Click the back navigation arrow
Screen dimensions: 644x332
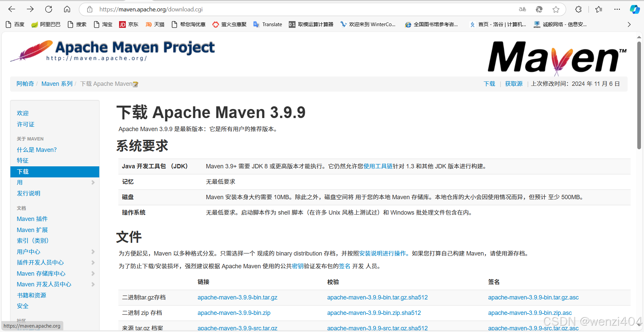click(11, 9)
